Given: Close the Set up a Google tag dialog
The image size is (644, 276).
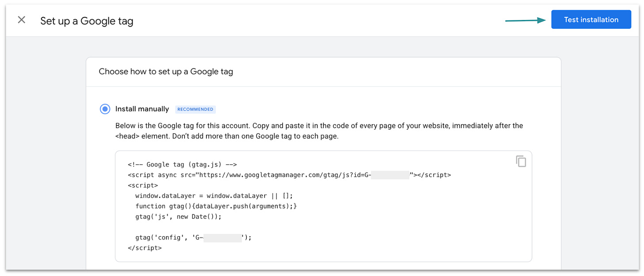Looking at the screenshot, I should 21,20.
